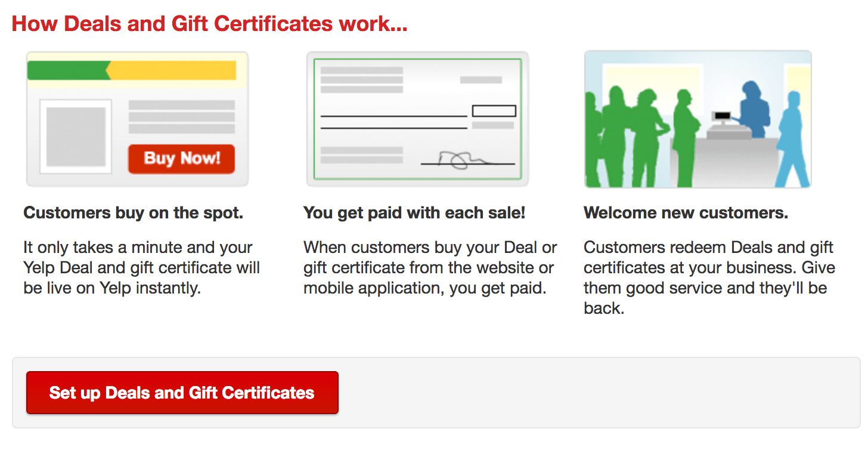Screen dimensions: 868x463
Task: Click the 'Customers buy on the spot.' heading
Action: click(134, 213)
